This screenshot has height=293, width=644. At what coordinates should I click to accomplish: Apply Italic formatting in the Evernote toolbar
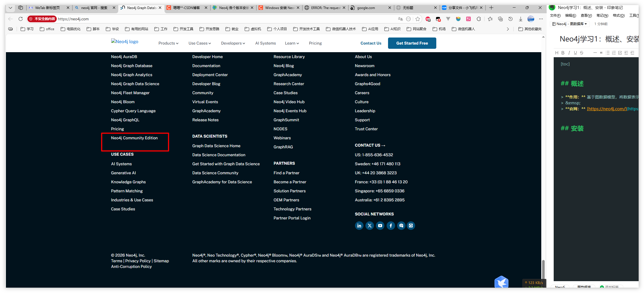click(569, 53)
